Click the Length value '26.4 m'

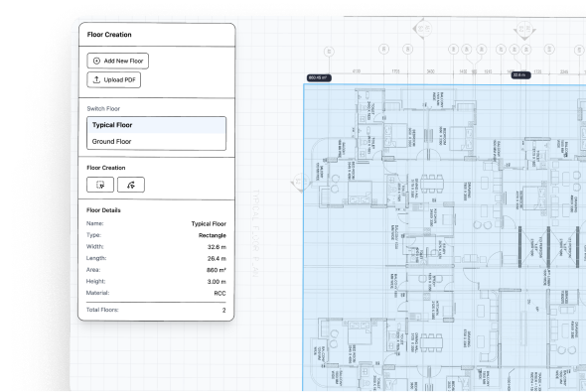[x=217, y=258]
